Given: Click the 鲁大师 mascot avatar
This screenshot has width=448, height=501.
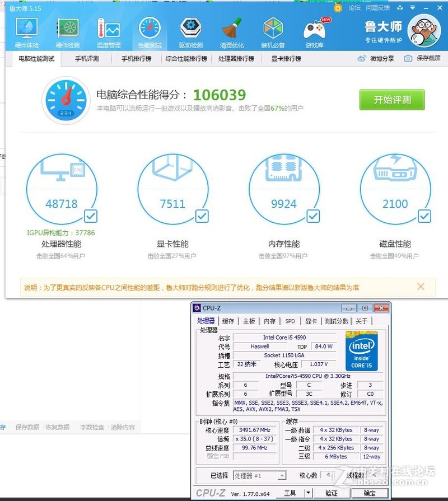Looking at the screenshot, I should click(424, 31).
